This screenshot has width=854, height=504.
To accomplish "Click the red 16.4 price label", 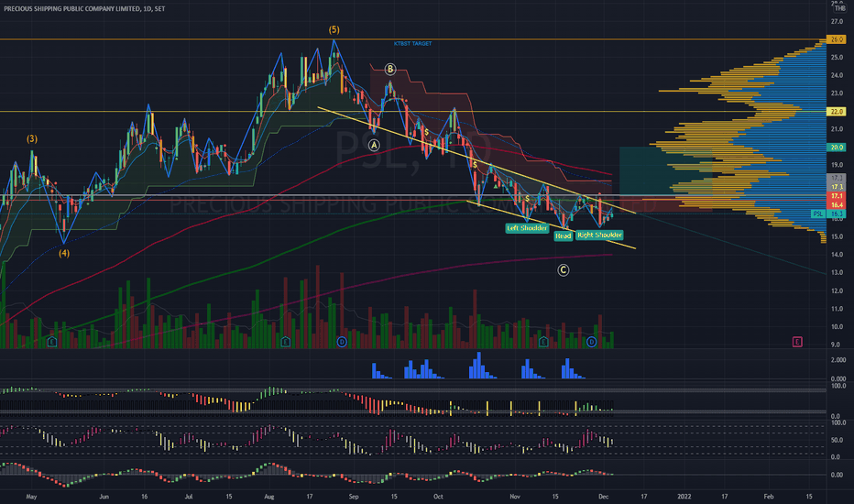I will [837, 205].
